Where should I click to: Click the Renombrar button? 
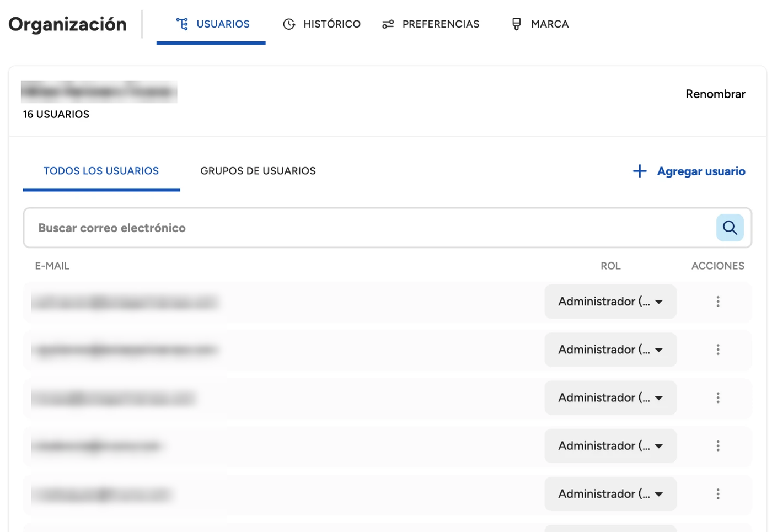pyautogui.click(x=715, y=94)
